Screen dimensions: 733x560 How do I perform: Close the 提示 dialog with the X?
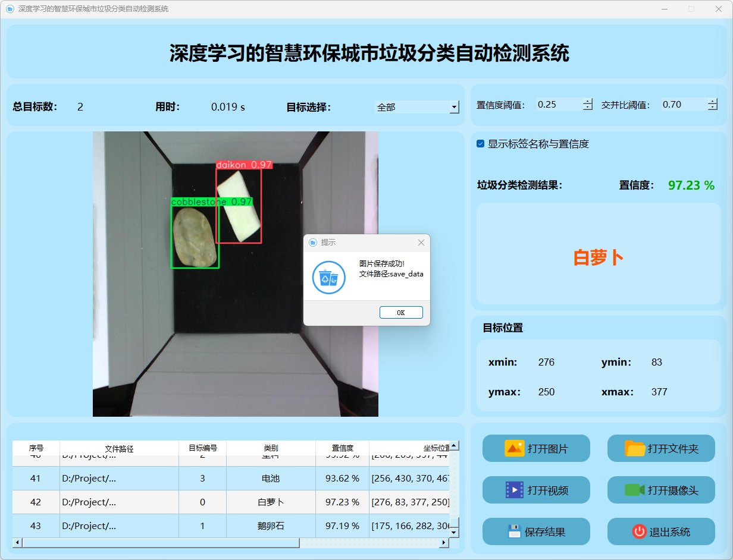click(421, 243)
